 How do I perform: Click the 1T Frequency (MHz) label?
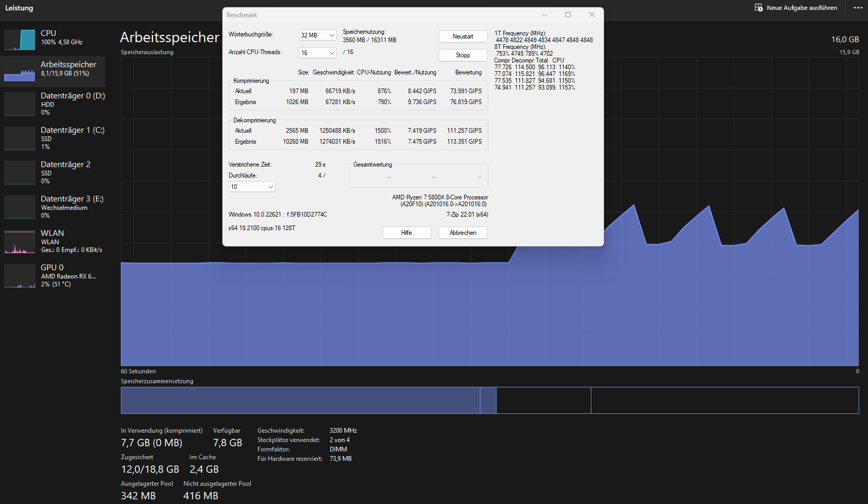520,33
